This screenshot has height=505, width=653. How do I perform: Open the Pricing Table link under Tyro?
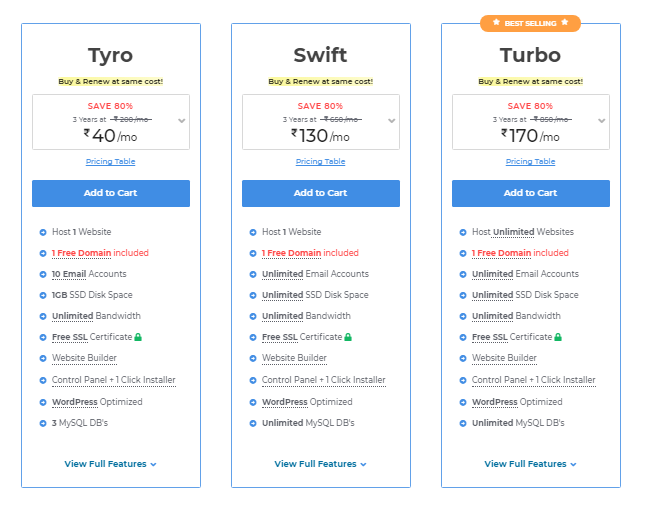tap(110, 162)
